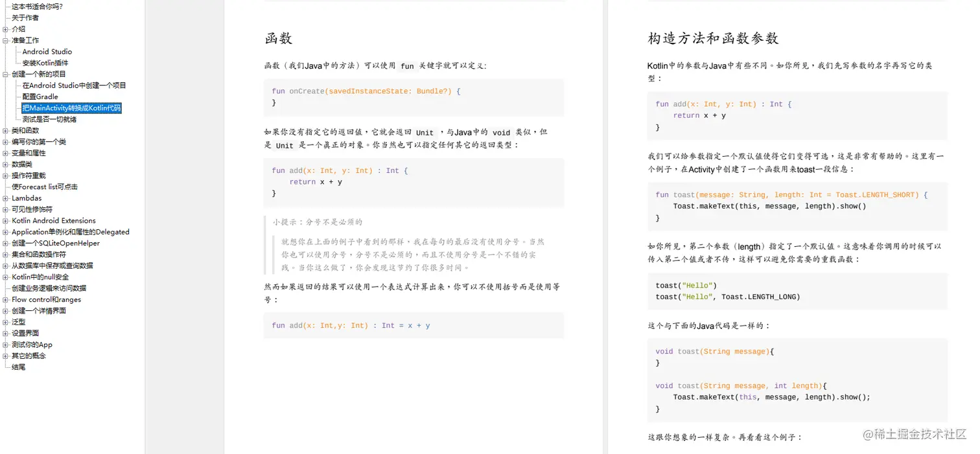Viewport: 980px width, 454px height.
Task: Jump to the 泛型 chapter
Action: [19, 322]
